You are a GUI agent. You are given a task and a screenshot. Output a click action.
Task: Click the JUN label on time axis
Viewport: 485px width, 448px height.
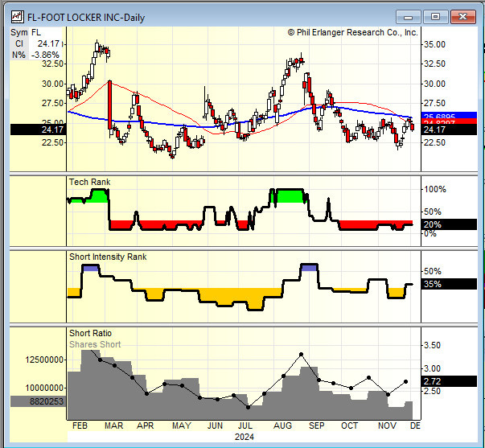click(x=215, y=425)
